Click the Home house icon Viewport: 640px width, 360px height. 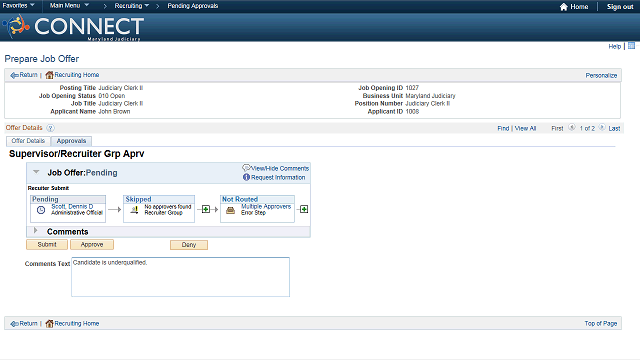click(563, 7)
